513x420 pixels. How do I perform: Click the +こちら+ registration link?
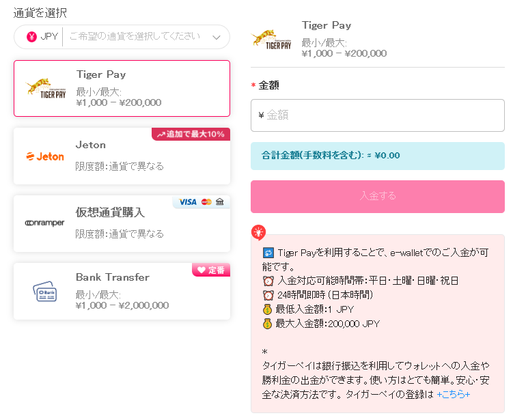[x=454, y=394]
